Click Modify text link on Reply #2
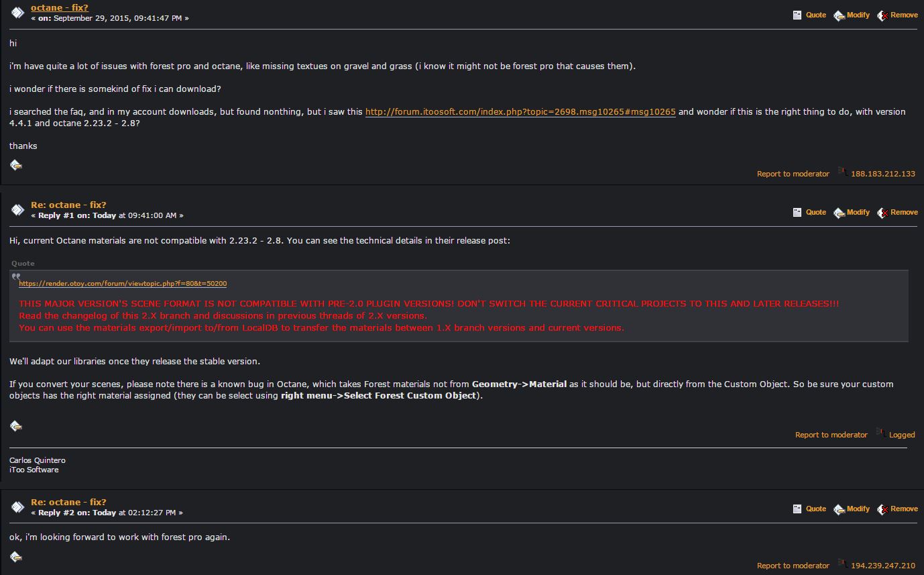Viewport: 924px width, 575px height. 858,509
